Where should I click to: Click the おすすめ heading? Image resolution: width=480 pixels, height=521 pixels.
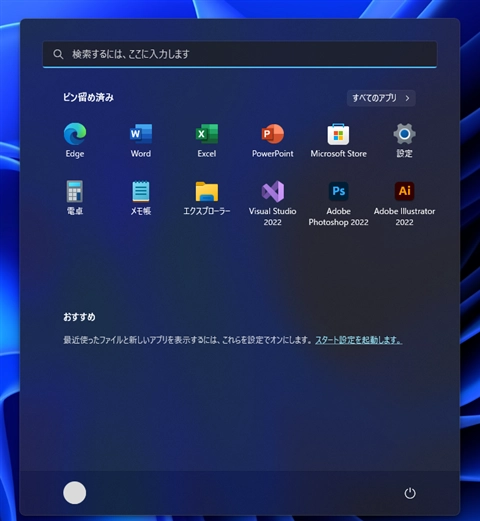[x=79, y=317]
